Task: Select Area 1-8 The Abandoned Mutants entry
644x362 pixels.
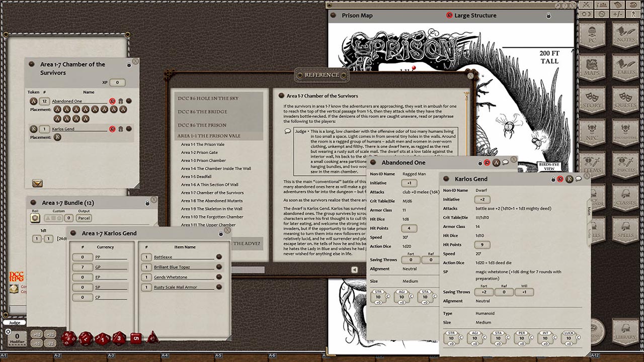Action: click(212, 201)
